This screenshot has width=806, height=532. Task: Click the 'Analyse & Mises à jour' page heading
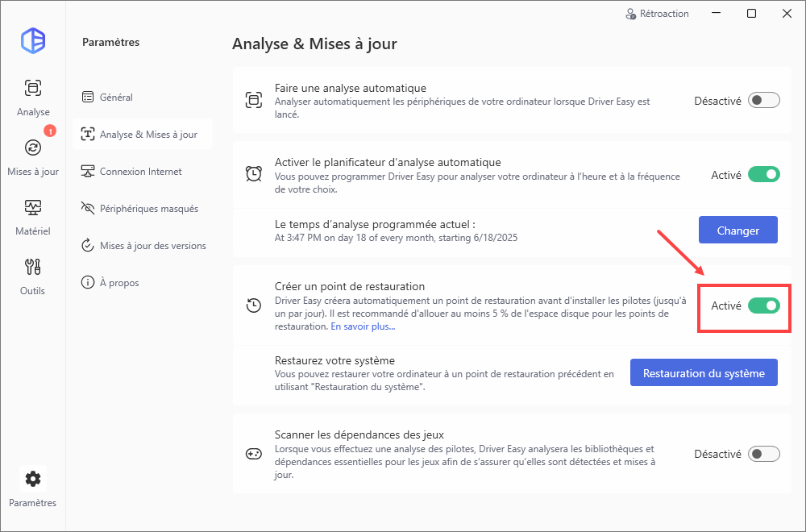coord(314,44)
